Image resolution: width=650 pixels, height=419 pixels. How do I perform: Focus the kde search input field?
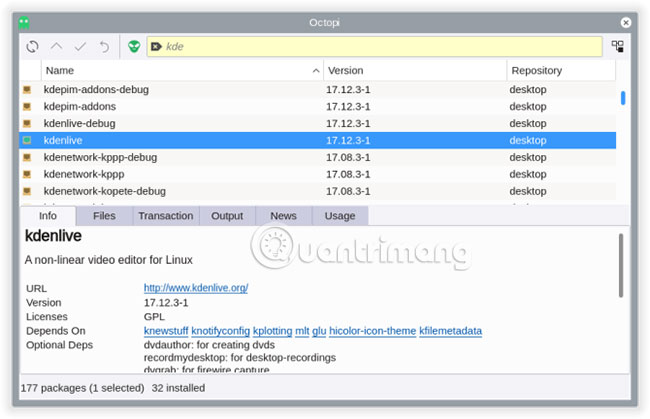[x=374, y=46]
